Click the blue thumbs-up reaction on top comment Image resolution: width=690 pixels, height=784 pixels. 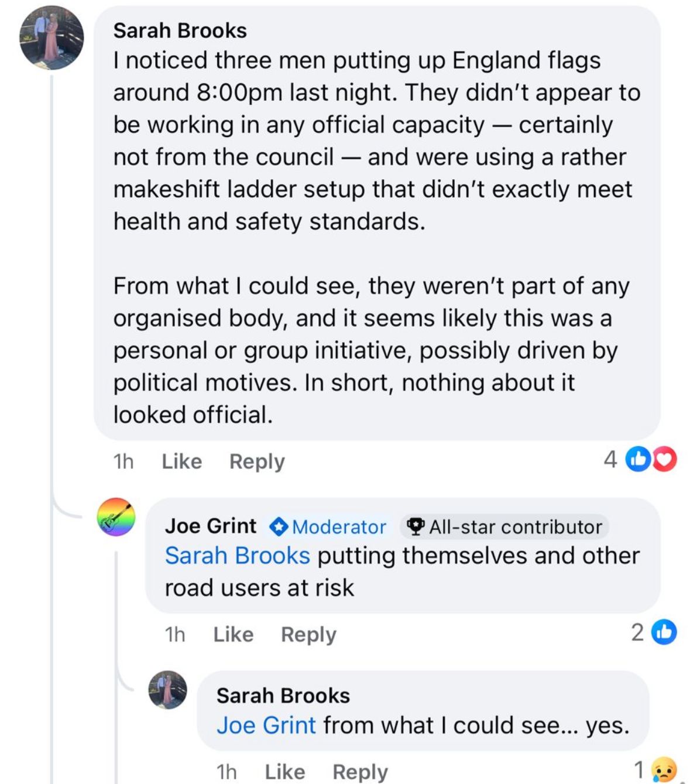point(637,460)
